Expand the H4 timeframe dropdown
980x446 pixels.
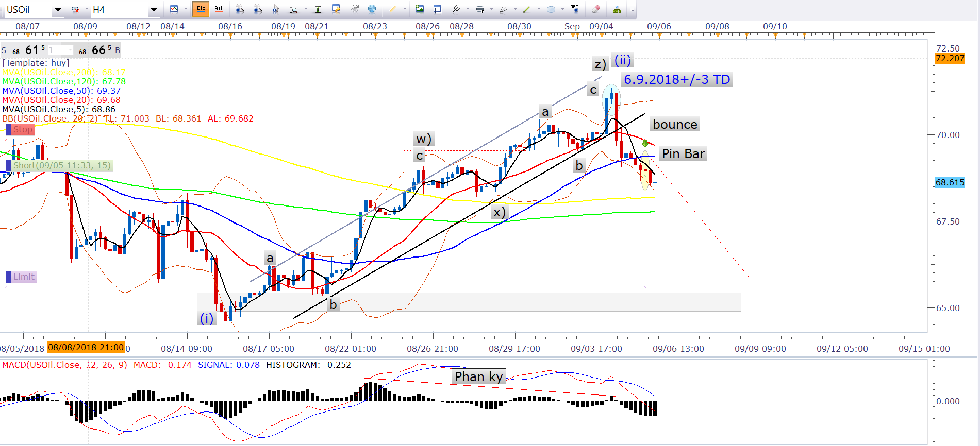tap(153, 10)
